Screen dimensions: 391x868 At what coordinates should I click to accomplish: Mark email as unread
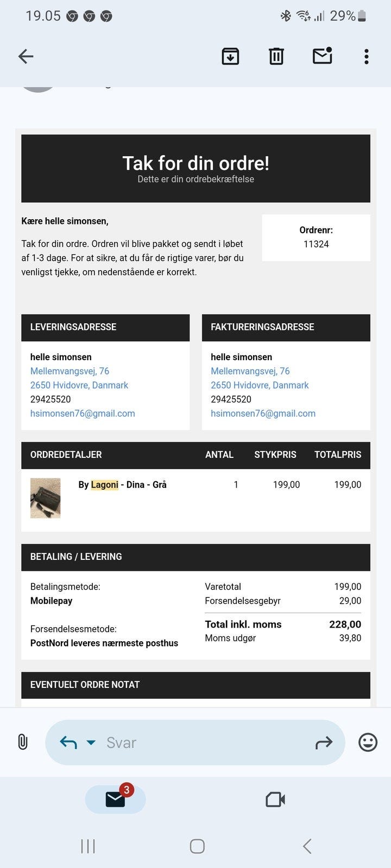[322, 56]
